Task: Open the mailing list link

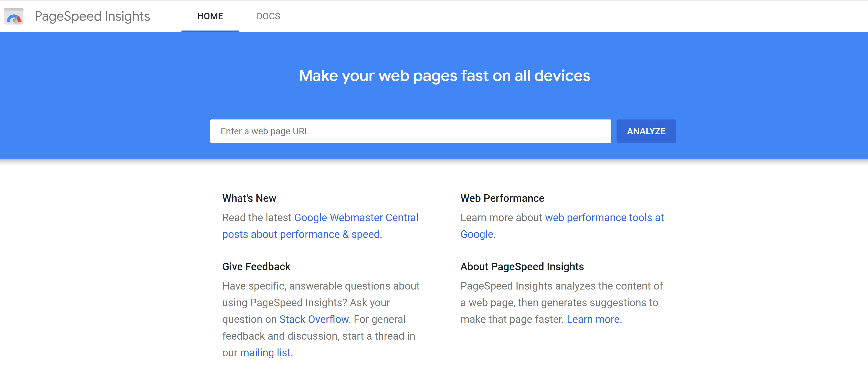Action: coord(265,352)
